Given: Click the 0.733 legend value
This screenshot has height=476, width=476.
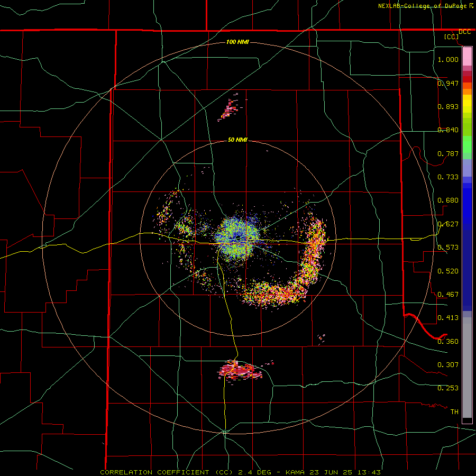Looking at the screenshot, I should coord(448,177).
